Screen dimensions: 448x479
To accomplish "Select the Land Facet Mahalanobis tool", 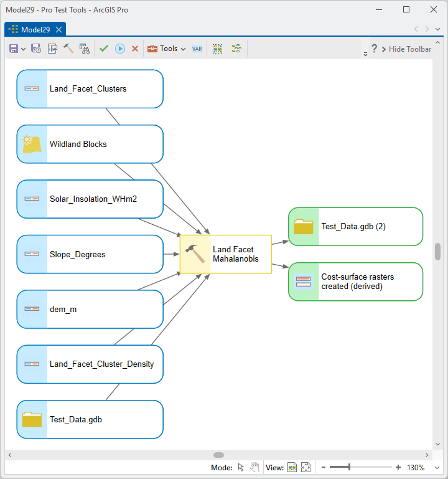I will [225, 254].
